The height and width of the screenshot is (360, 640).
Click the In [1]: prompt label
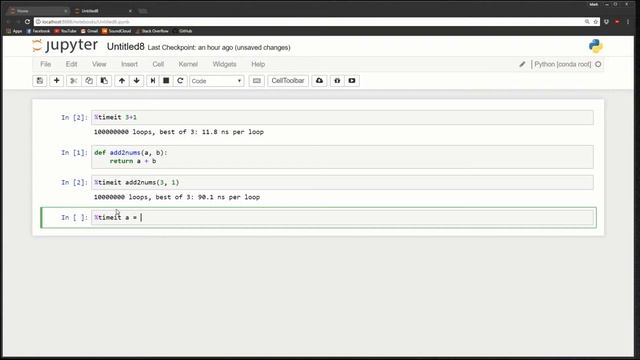(x=74, y=153)
